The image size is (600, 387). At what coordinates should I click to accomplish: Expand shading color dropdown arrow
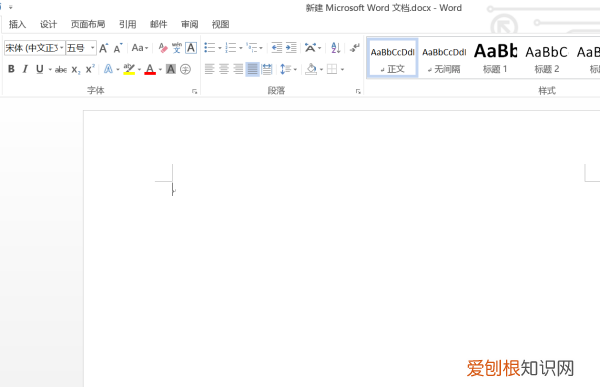[x=321, y=70]
